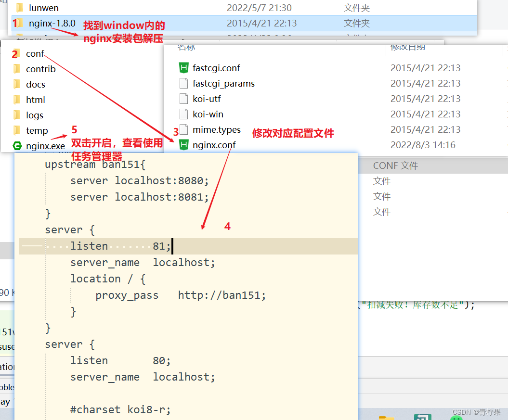Click the fastcgi.conf modified date cell

click(425, 68)
